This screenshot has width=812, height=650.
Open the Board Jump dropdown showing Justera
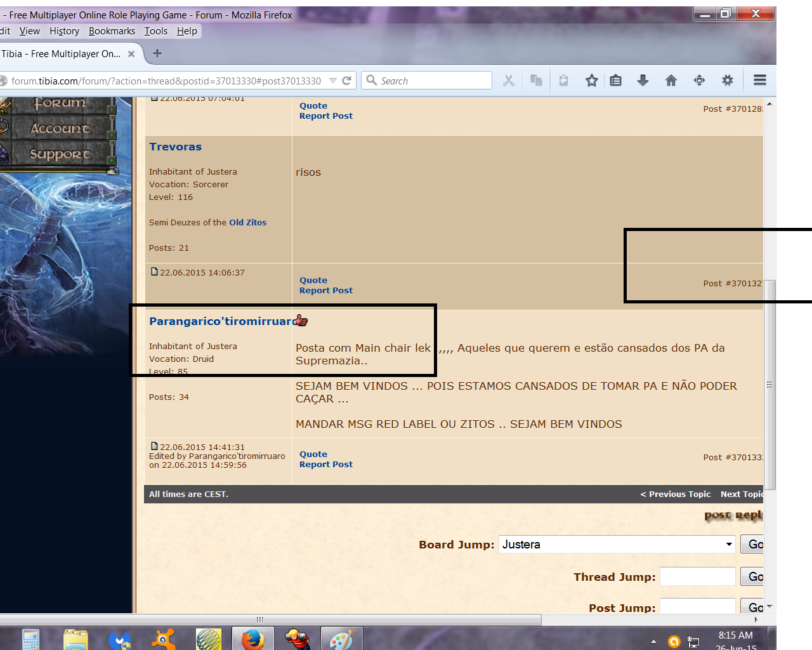(617, 545)
